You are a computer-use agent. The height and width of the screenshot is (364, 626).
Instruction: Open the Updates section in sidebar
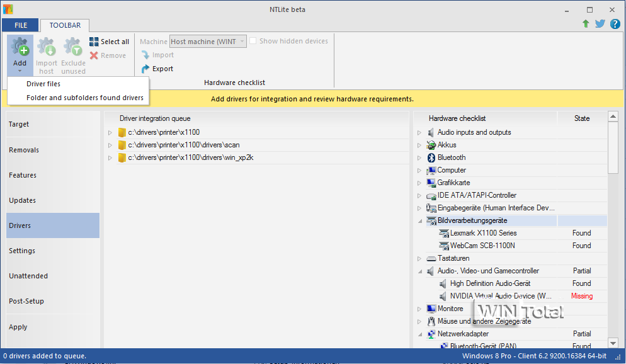pos(23,200)
